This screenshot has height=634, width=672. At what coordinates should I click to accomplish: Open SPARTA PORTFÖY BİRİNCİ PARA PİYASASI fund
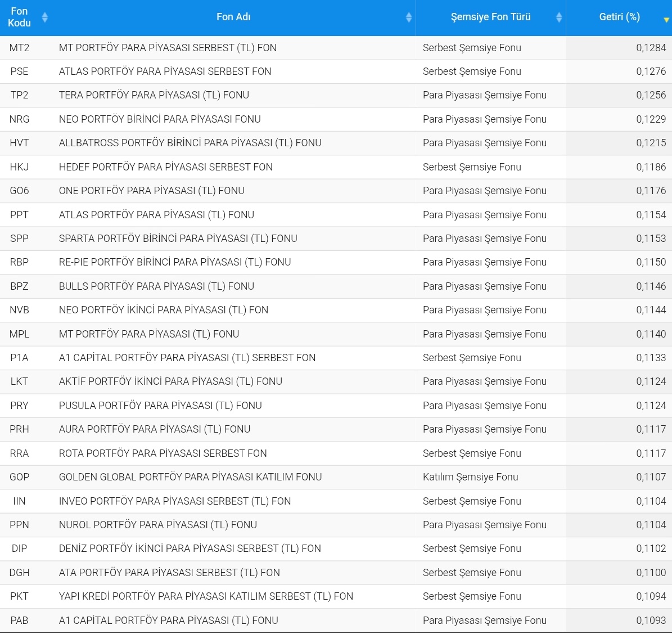coord(178,239)
